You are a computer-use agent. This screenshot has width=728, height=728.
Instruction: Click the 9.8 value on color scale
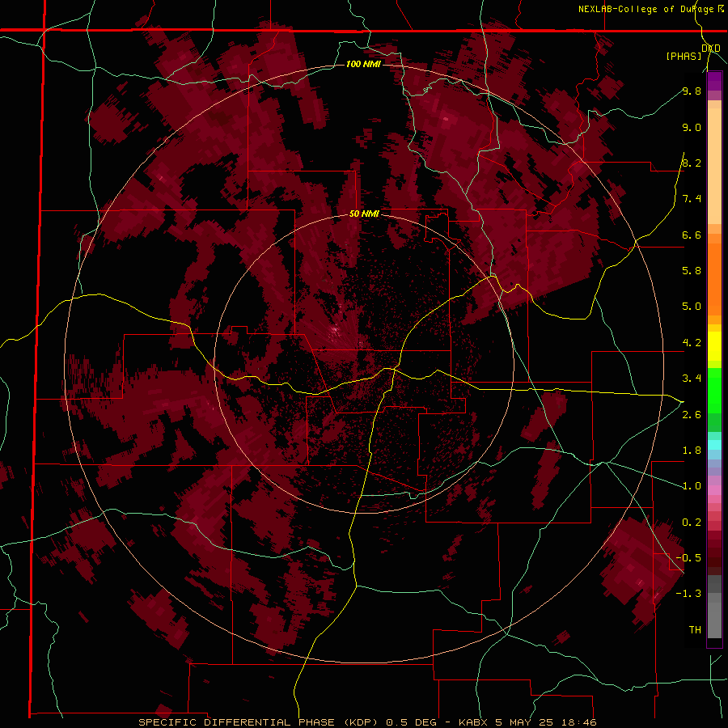[x=692, y=91]
